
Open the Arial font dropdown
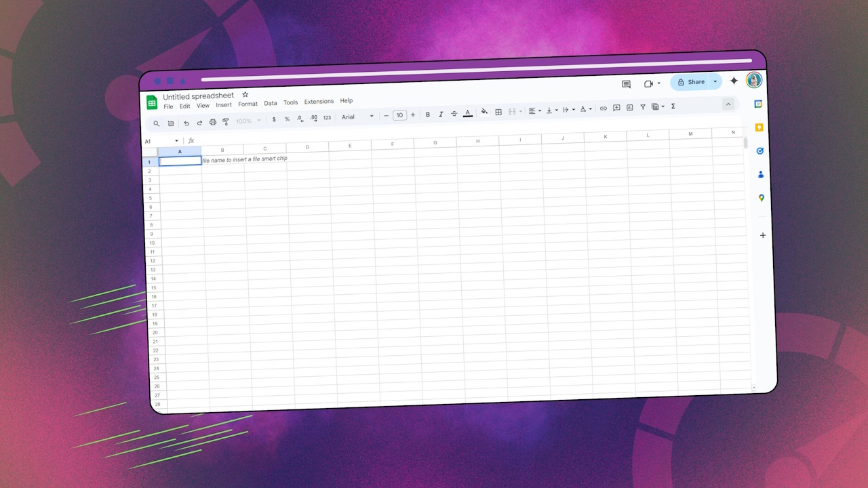[358, 117]
